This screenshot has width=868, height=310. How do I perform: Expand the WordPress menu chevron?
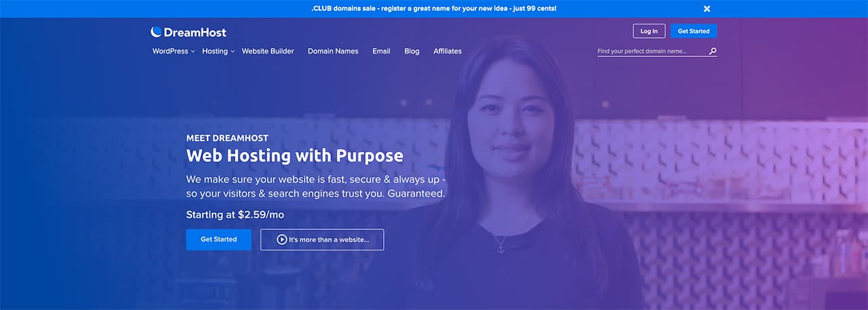pos(193,52)
